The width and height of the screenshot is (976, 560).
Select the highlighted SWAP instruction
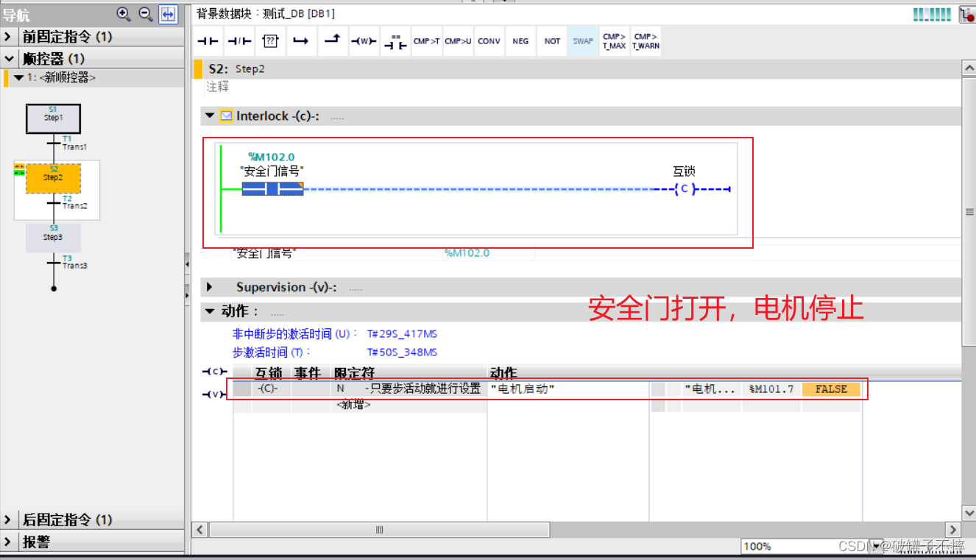(x=583, y=41)
